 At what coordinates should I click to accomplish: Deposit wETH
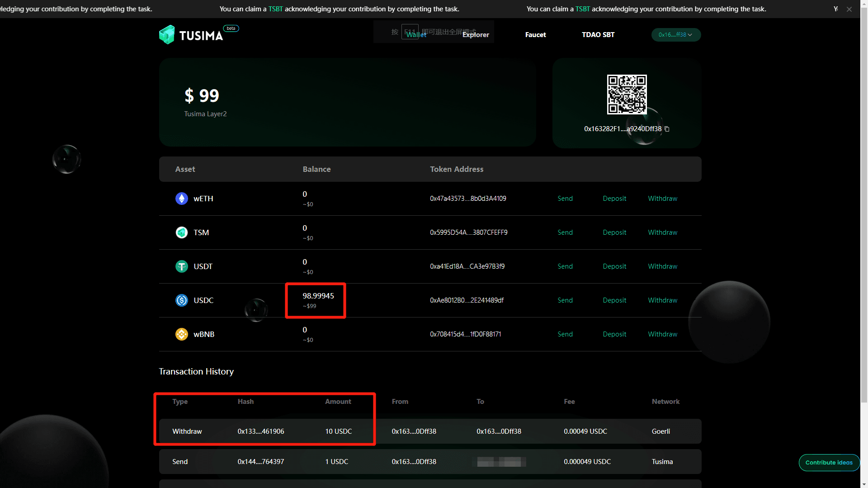(x=614, y=199)
